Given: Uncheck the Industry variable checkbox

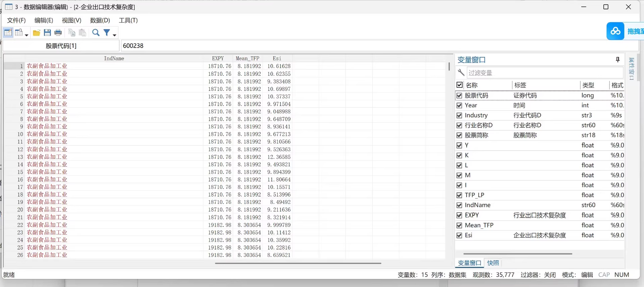Looking at the screenshot, I should click(460, 115).
